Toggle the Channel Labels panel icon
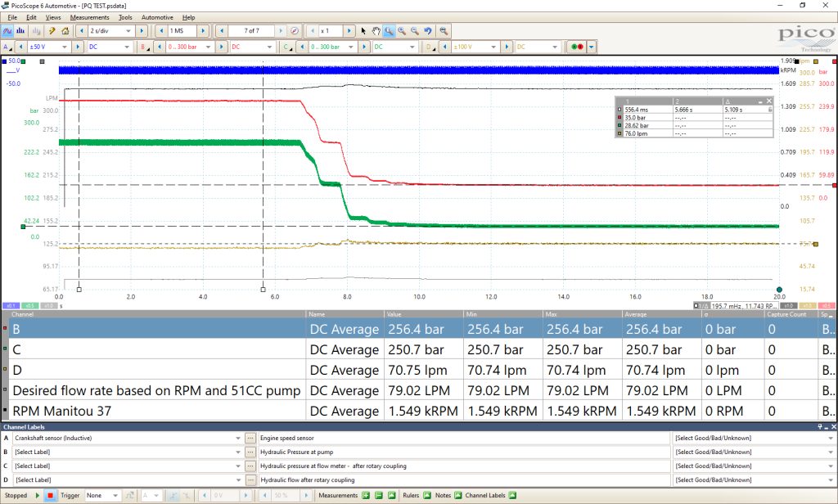The image size is (838, 504). pyautogui.click(x=512, y=496)
